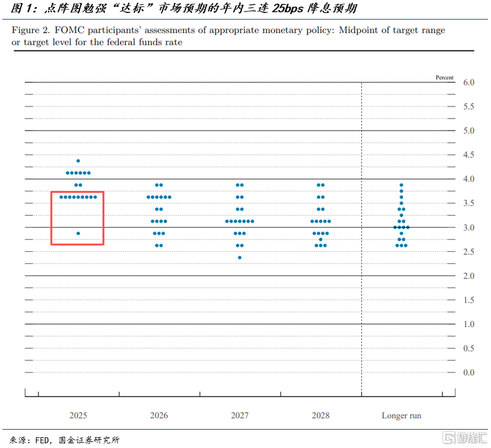This screenshot has width=491, height=448.
Task: Click the 4.5 y-axis value
Action: pos(468,155)
